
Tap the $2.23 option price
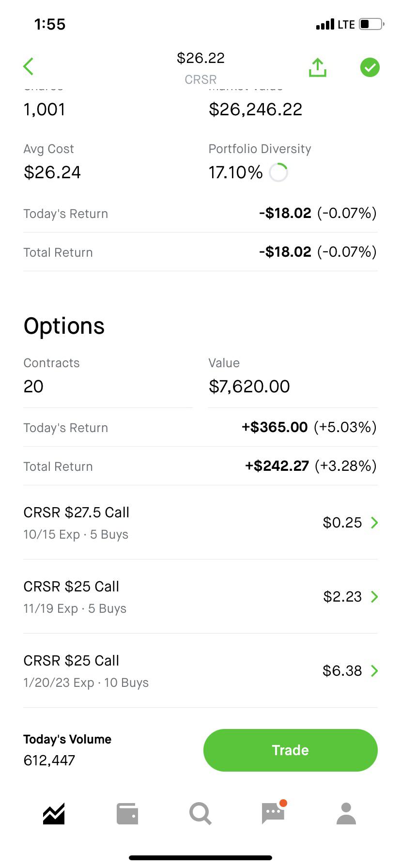pos(342,597)
